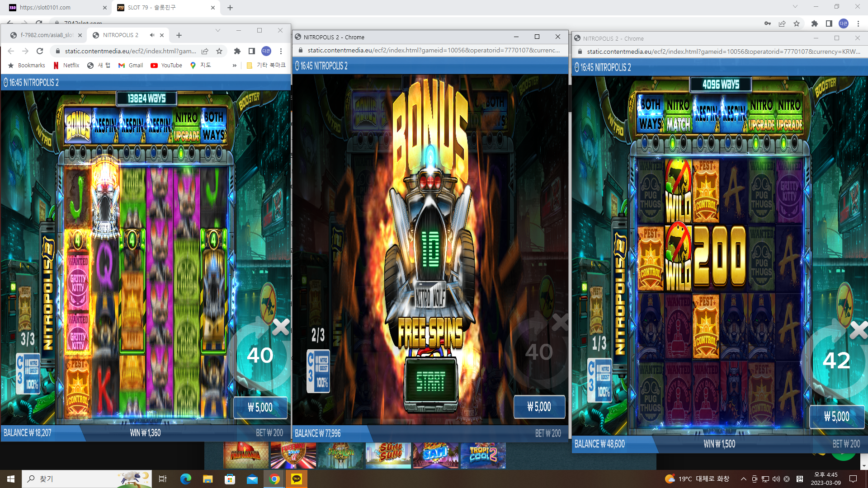Open the YouTube bookmark
Image resolution: width=868 pixels, height=488 pixels.
click(x=166, y=66)
